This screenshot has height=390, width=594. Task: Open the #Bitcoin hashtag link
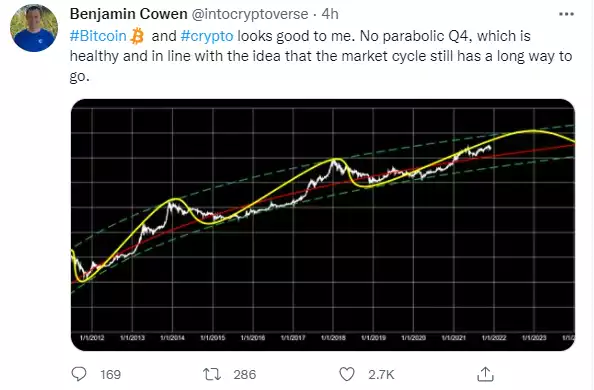(98, 36)
